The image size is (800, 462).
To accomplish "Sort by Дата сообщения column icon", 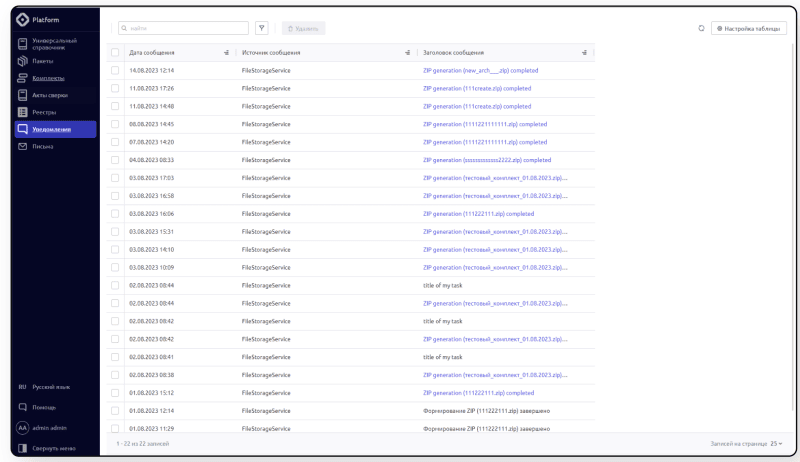I will click(x=226, y=52).
